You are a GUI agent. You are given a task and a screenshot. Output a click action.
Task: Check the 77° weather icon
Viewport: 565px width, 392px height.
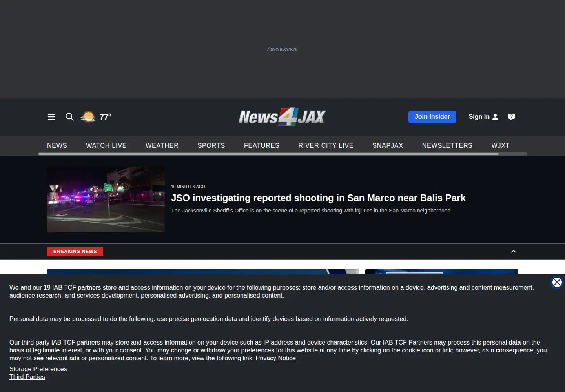(x=88, y=116)
